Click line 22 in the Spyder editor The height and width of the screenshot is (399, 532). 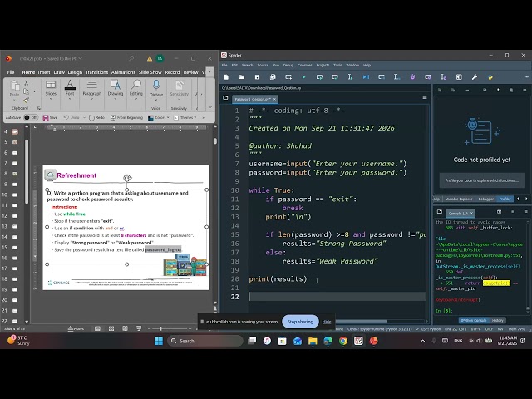[337, 297]
